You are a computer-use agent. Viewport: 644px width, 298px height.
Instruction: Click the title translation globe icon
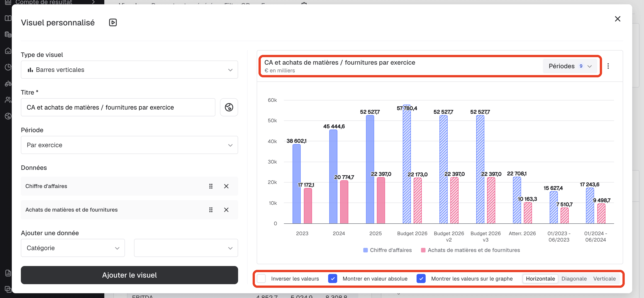coord(229,107)
